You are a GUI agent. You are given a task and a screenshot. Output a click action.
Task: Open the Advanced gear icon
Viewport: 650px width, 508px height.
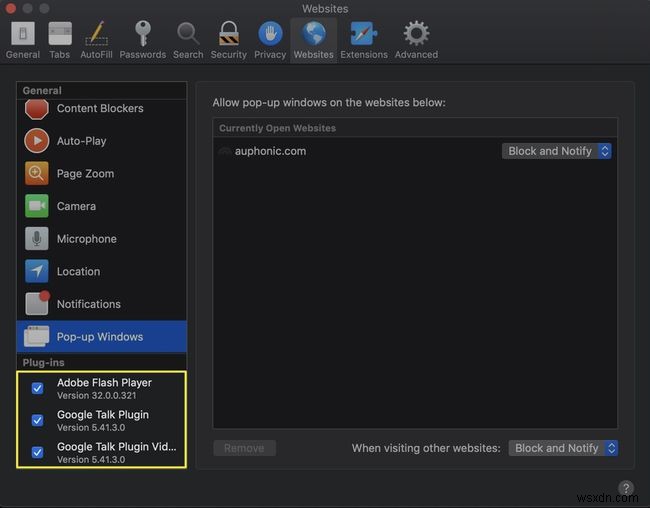416,33
